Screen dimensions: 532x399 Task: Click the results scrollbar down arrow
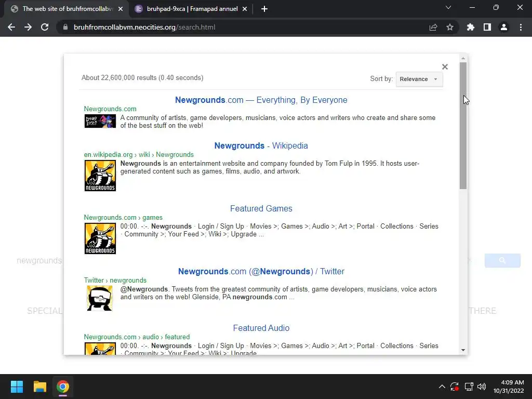pos(463,350)
